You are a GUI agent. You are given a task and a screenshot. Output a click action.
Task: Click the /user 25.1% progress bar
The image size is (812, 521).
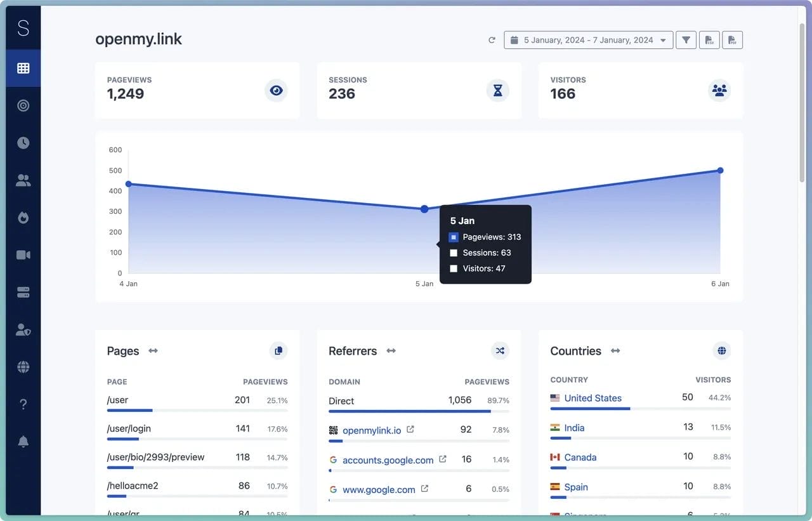pyautogui.click(x=197, y=411)
